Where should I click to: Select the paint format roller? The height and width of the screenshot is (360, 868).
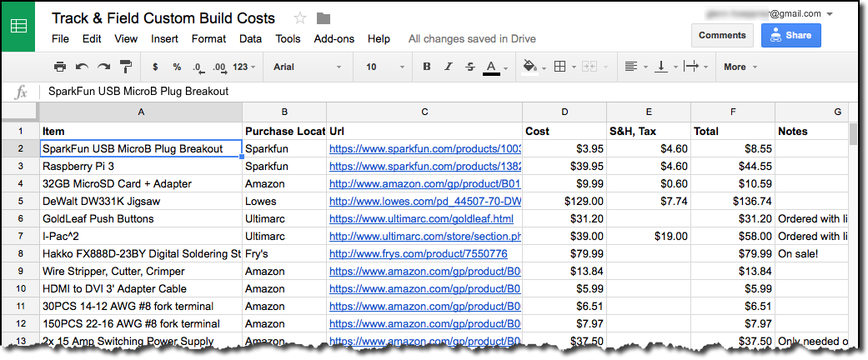126,67
